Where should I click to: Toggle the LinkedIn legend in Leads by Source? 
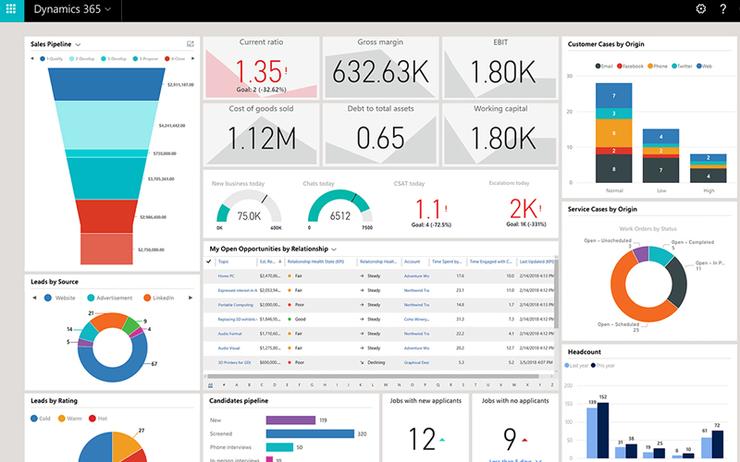(x=145, y=297)
